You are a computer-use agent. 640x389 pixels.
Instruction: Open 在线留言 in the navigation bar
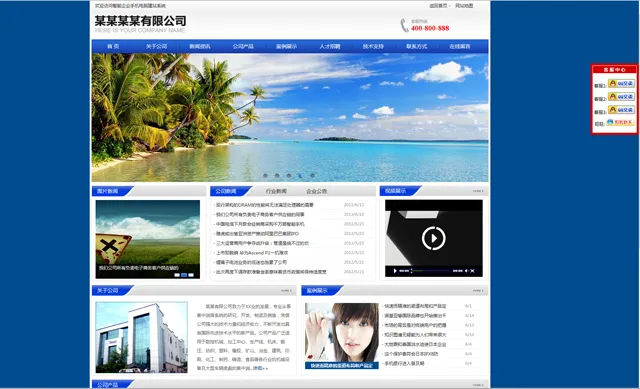(460, 47)
